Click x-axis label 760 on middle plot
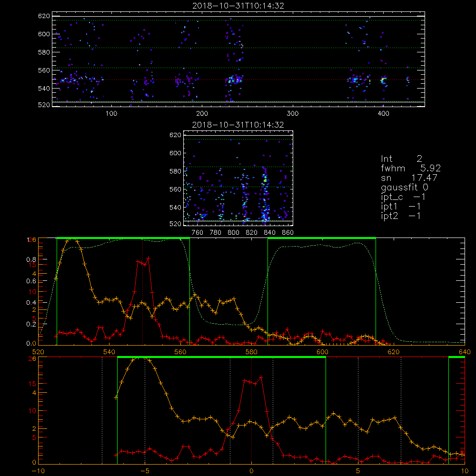476x476 pixels. pos(198,233)
